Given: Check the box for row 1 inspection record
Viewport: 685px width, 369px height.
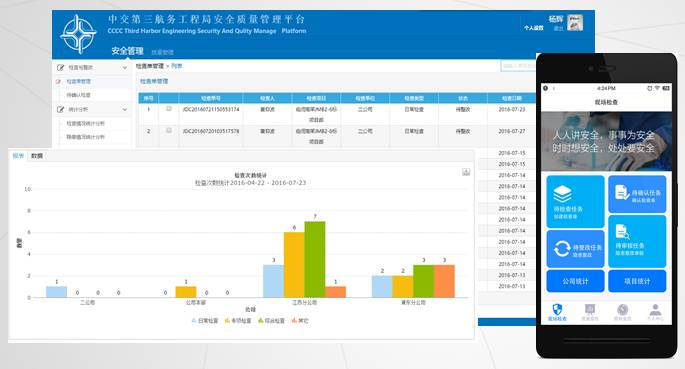Looking at the screenshot, I should (x=169, y=109).
